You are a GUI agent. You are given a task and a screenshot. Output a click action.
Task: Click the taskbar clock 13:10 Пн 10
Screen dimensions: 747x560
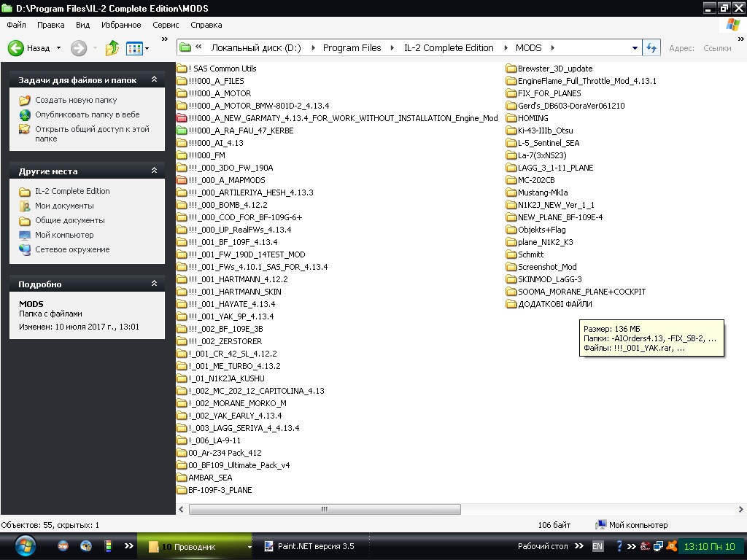coord(709,546)
